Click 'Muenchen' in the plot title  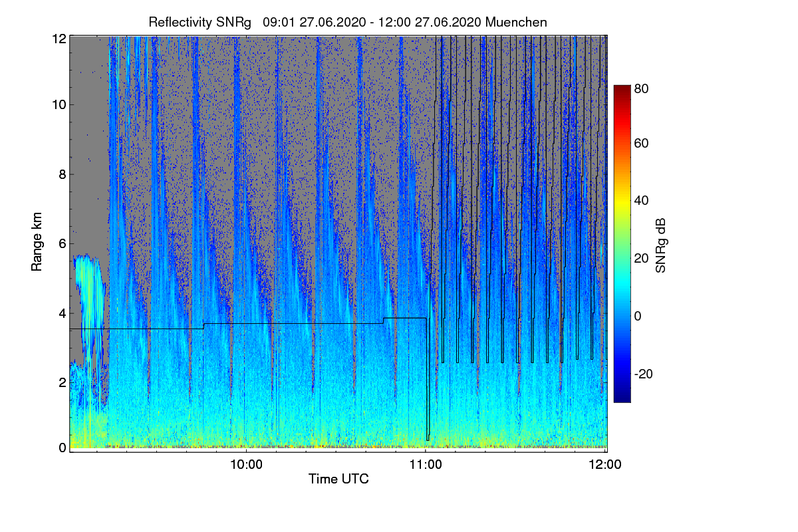517,22
